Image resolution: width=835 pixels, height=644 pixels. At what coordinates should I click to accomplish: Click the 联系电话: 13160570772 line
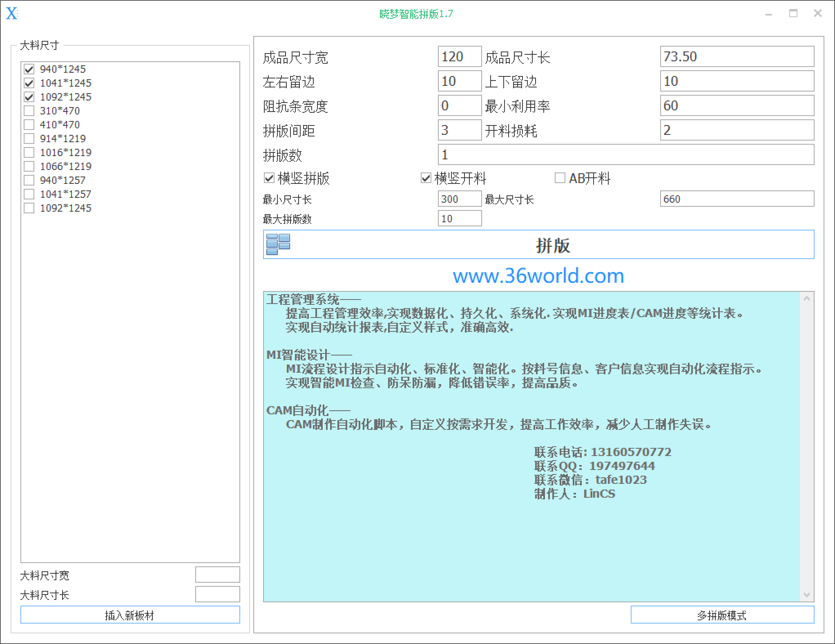click(603, 452)
